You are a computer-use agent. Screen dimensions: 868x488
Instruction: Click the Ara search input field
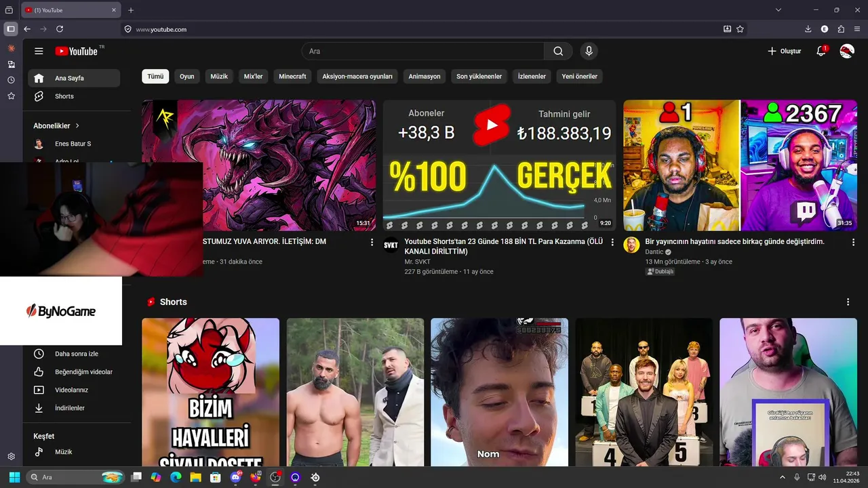(x=422, y=51)
